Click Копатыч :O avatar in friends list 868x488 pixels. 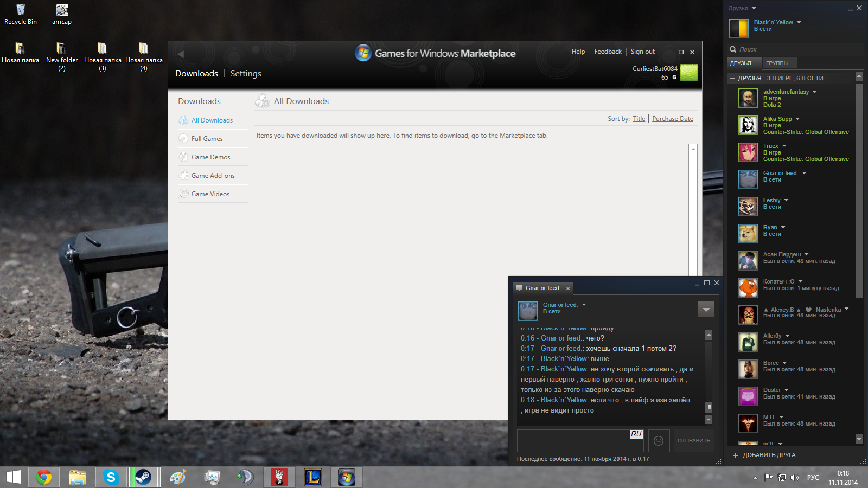(748, 288)
